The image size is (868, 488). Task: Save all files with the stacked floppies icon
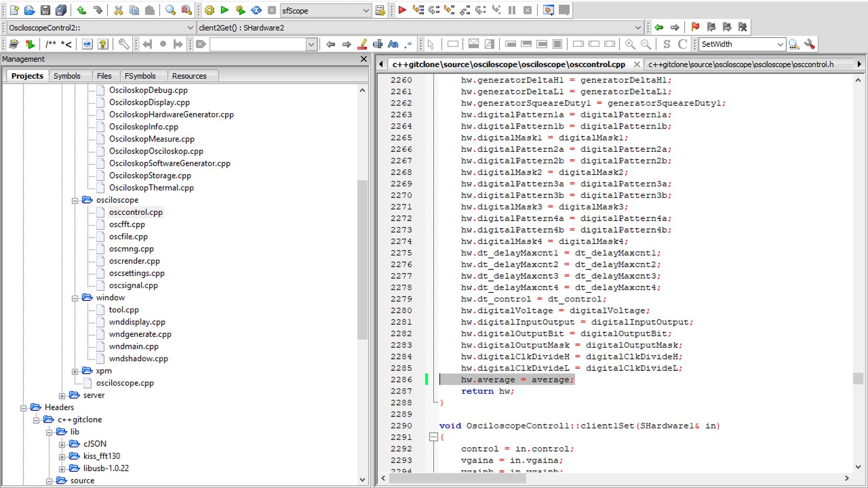(61, 10)
